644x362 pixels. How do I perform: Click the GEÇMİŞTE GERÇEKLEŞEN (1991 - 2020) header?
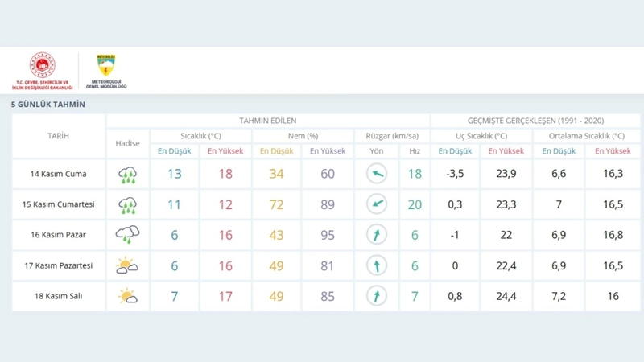tap(535, 121)
